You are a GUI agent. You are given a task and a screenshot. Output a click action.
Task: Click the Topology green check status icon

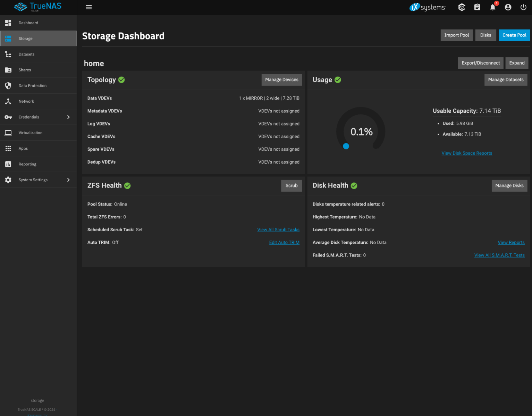pyautogui.click(x=121, y=80)
